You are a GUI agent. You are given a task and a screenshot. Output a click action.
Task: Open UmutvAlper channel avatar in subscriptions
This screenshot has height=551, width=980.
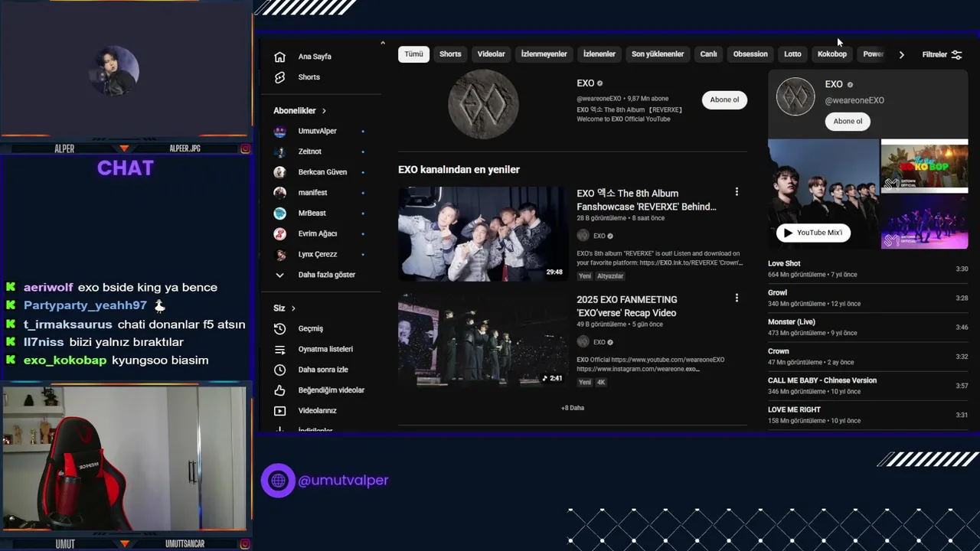[280, 131]
